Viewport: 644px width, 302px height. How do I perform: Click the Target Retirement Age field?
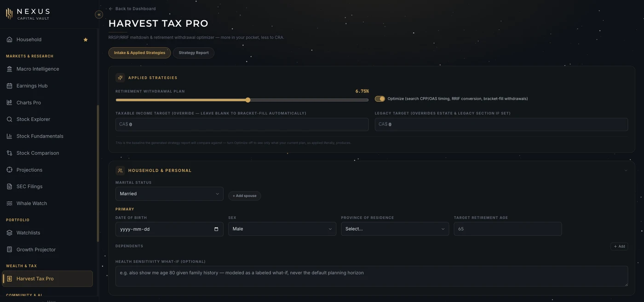(x=508, y=229)
